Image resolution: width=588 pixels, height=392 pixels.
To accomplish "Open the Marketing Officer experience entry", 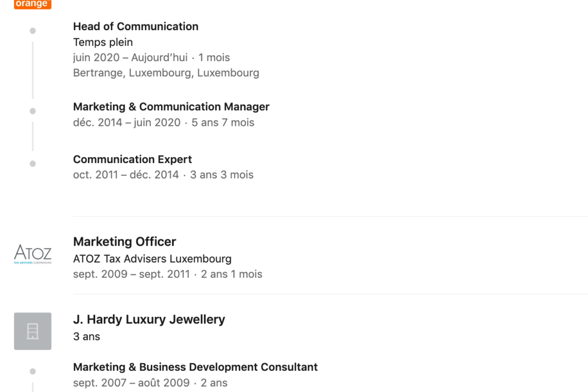I will [124, 242].
